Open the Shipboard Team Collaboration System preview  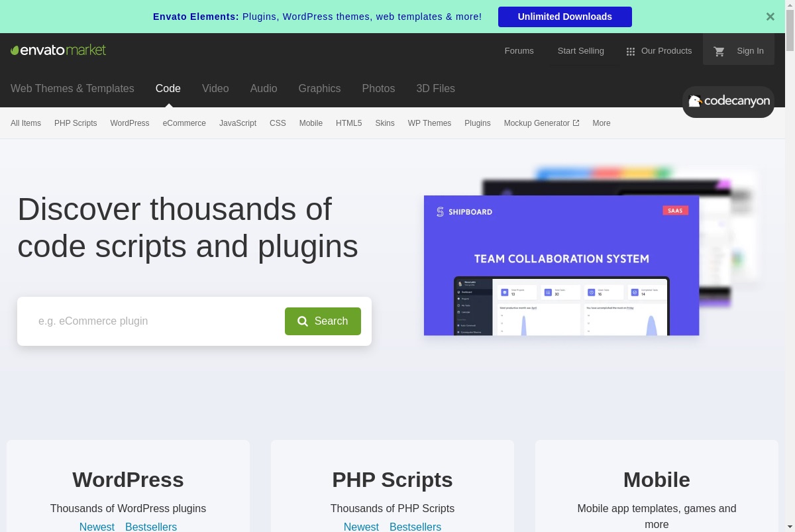[x=561, y=265]
